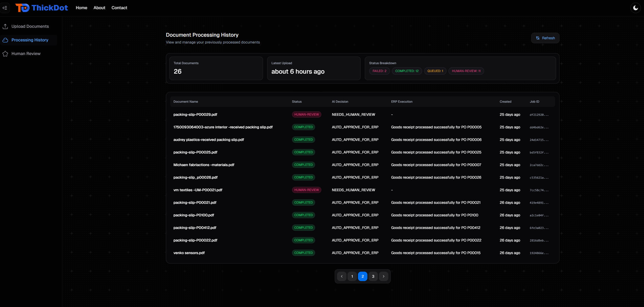Go to the previous page with the left chevron
This screenshot has width=644, height=307.
tap(341, 276)
